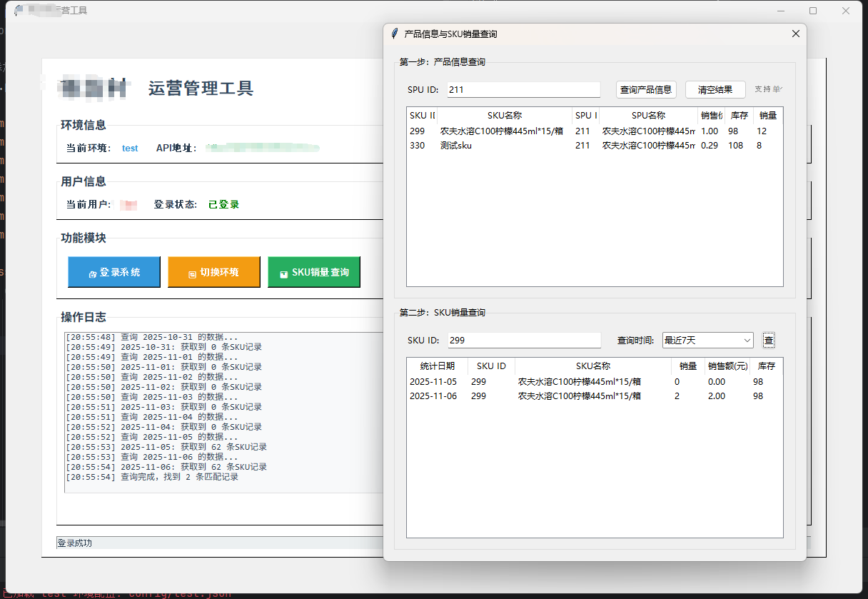The width and height of the screenshot is (868, 599).
Task: Click the feather icon in dialog title bar
Action: tap(394, 34)
